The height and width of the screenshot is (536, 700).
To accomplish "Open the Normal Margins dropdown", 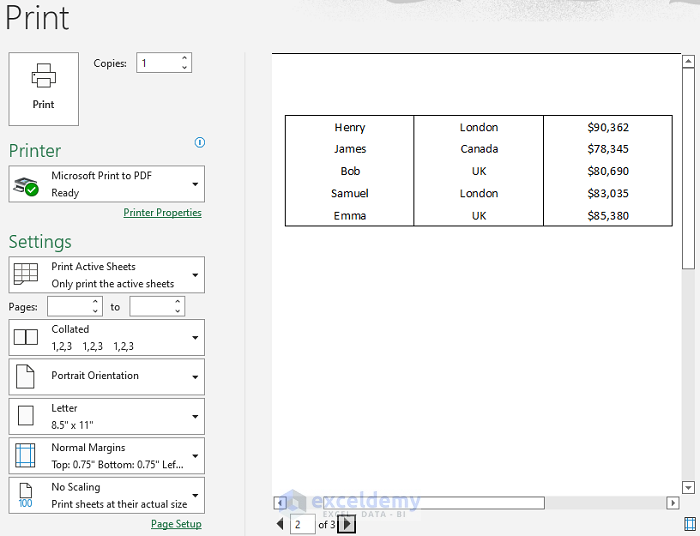I will pyautogui.click(x=107, y=456).
